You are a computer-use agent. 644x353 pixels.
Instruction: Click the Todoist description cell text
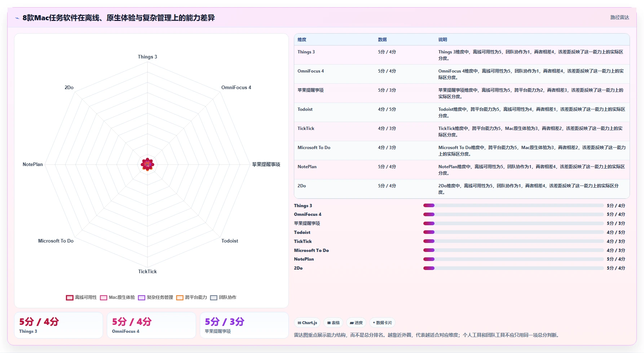point(532,113)
